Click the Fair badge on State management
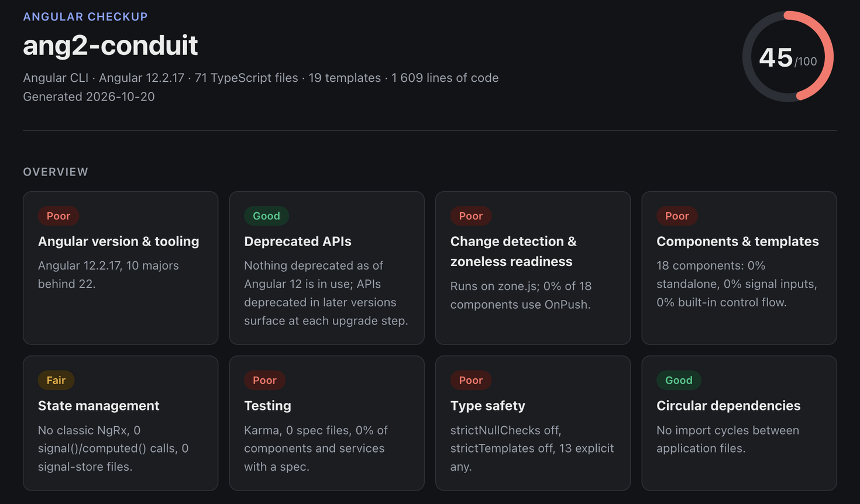 (x=56, y=380)
